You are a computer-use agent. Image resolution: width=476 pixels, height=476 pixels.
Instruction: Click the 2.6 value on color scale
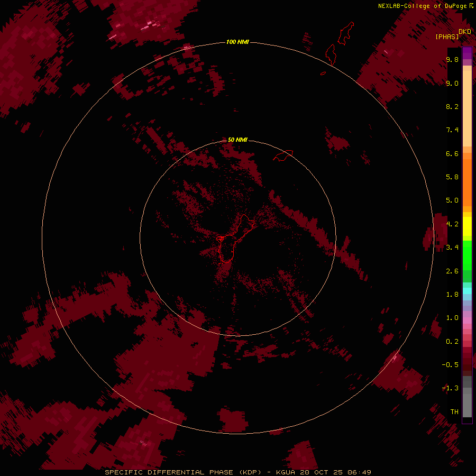click(452, 271)
